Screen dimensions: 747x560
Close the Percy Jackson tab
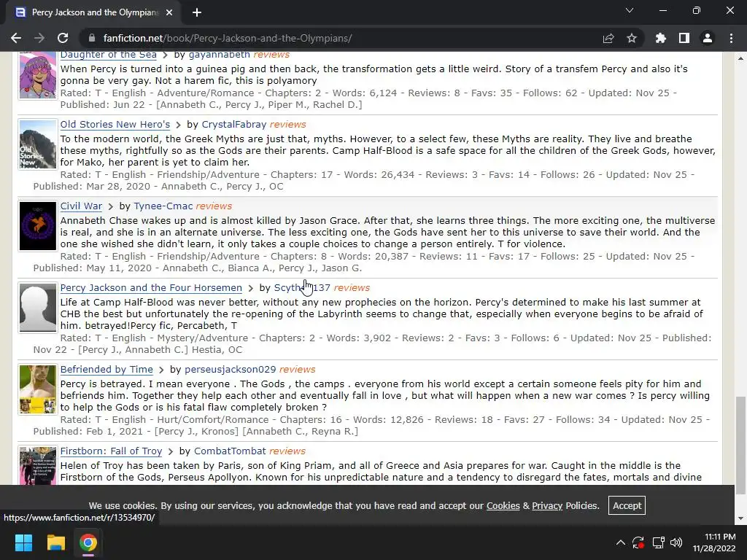[169, 12]
